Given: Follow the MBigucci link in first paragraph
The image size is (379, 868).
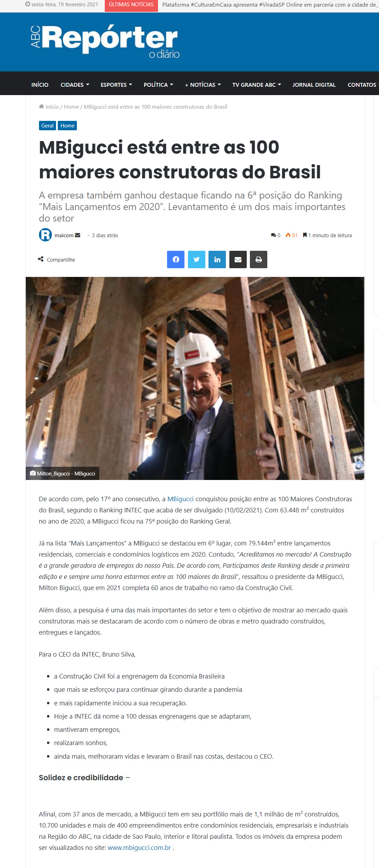Looking at the screenshot, I should (180, 499).
